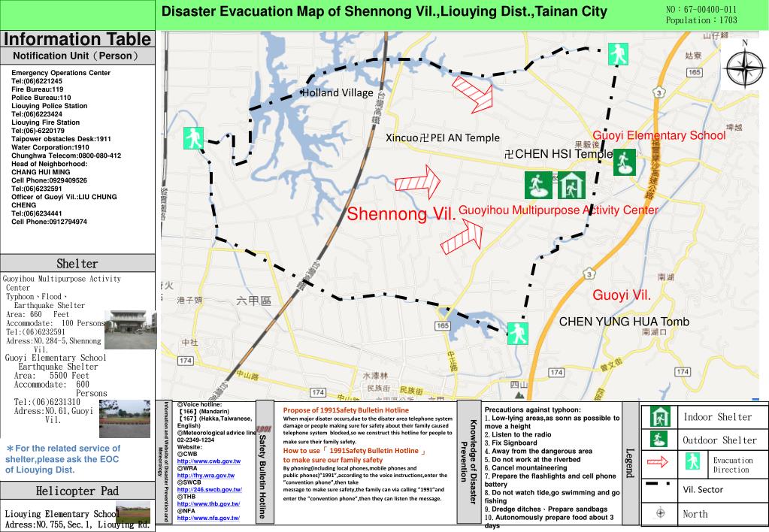Click the route 174 shield at the map's far right edge
The width and height of the screenshot is (769, 532).
tap(683, 372)
